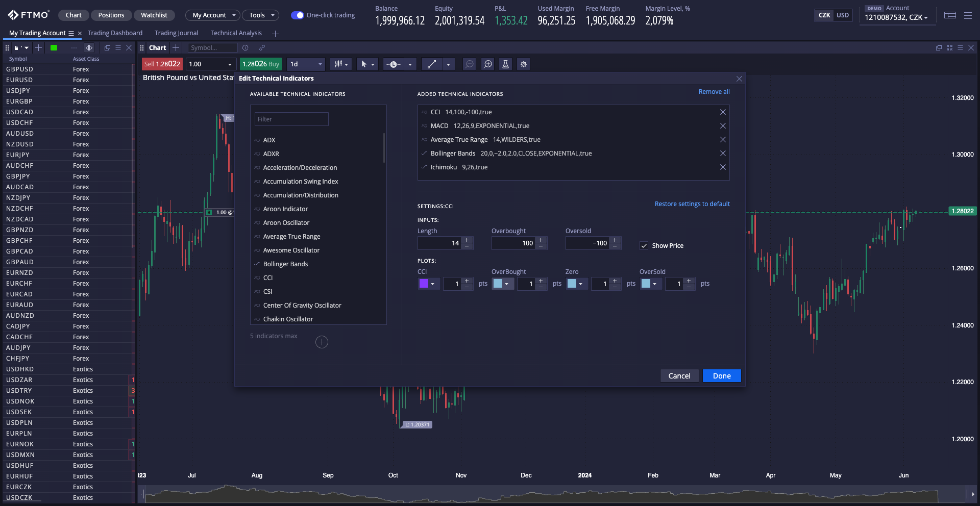Switch to Technical Analysis tab

[236, 33]
